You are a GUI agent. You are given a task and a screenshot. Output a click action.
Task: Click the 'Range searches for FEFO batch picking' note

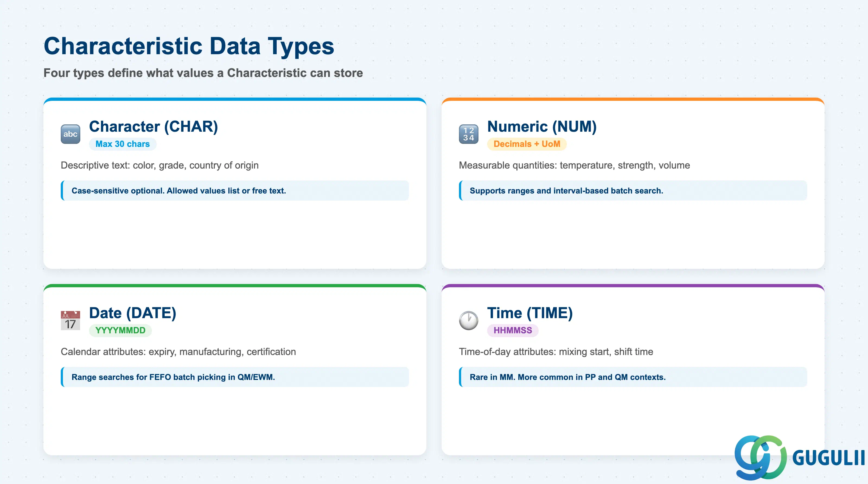pyautogui.click(x=235, y=377)
